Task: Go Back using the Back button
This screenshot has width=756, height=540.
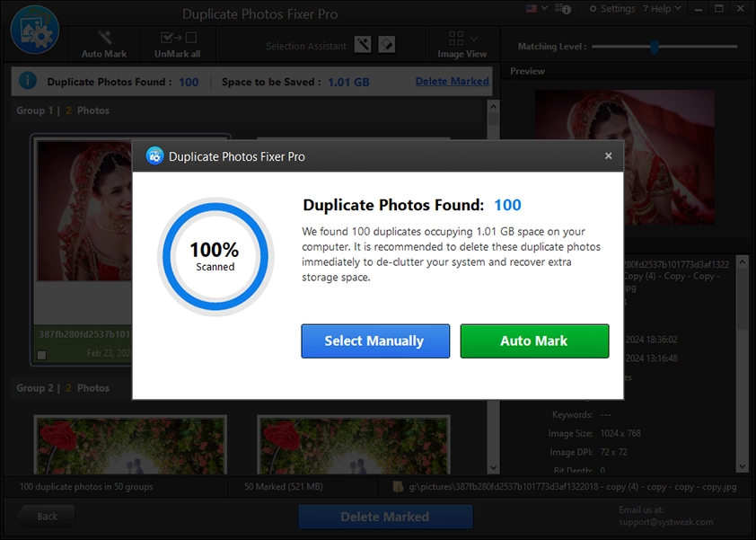Action: coord(46,517)
